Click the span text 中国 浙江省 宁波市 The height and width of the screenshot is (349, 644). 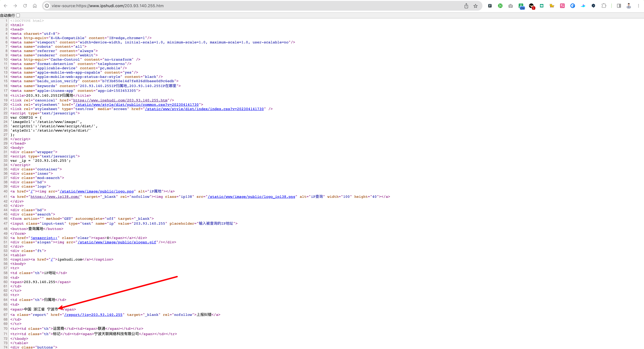[41, 309]
